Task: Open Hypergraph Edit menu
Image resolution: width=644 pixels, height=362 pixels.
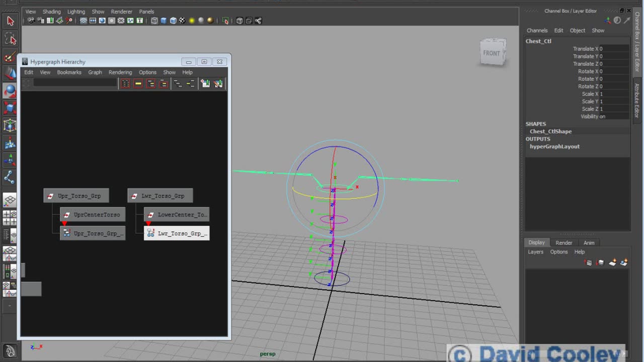Action: pos(29,72)
